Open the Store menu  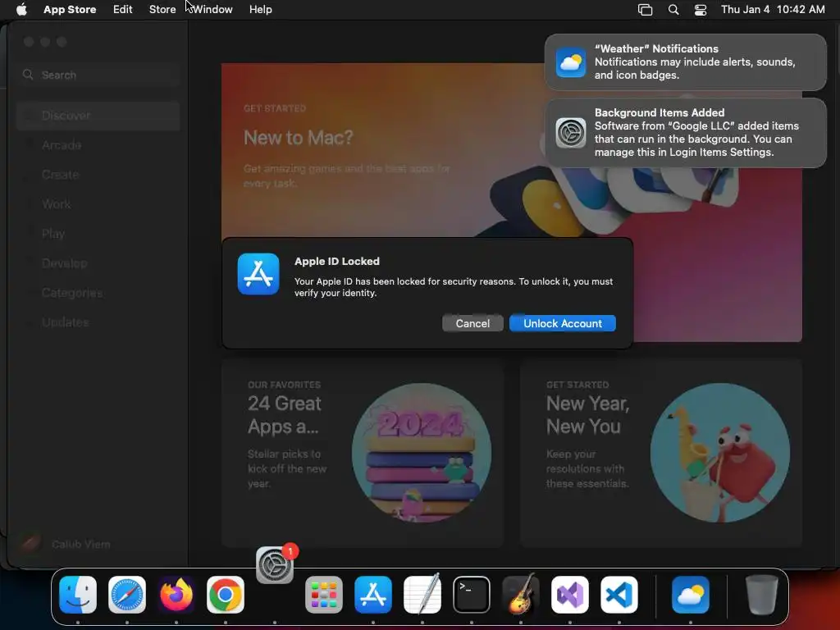click(x=162, y=10)
